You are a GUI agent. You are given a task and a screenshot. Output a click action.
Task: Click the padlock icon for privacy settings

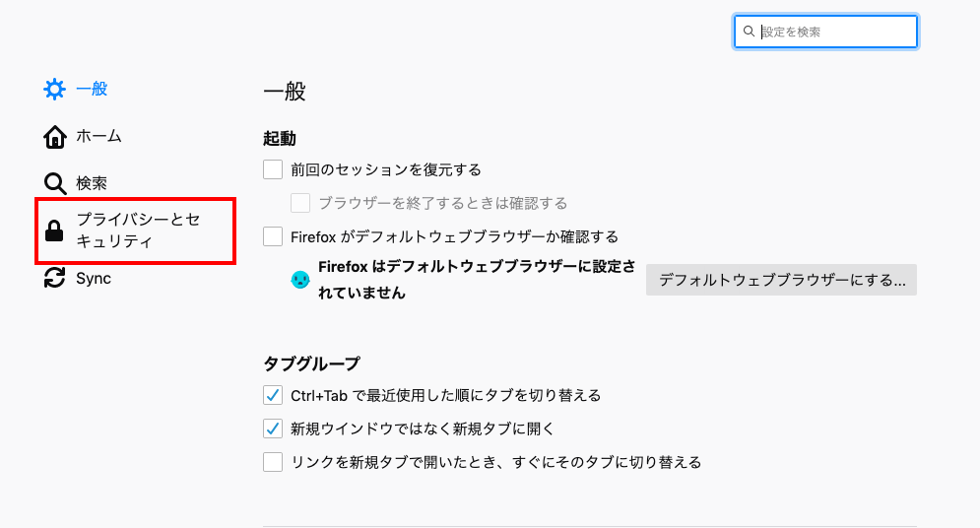point(54,231)
